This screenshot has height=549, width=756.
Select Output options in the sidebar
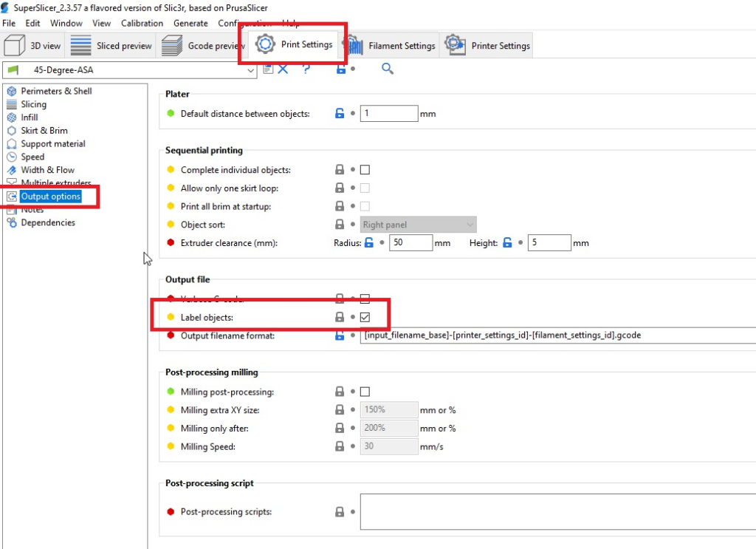51,197
